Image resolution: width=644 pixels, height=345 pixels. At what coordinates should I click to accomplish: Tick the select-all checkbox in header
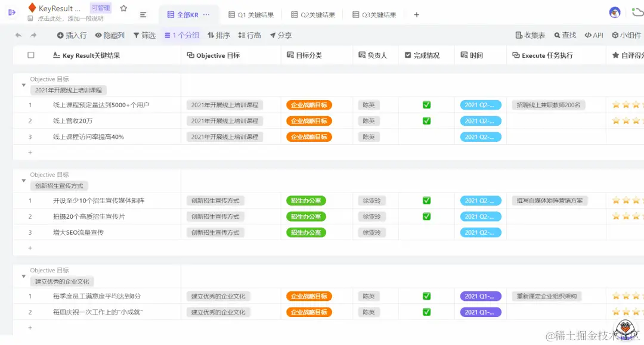[31, 55]
